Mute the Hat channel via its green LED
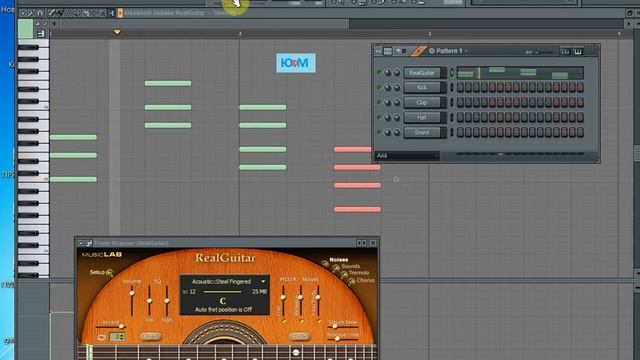 [x=379, y=117]
